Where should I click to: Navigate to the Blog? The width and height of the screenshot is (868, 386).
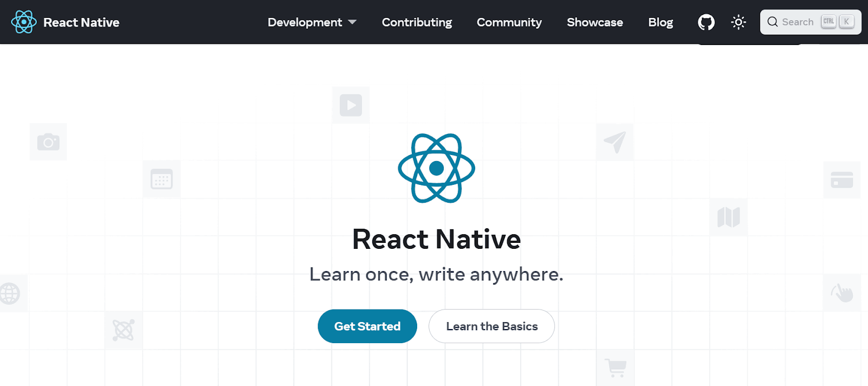660,22
